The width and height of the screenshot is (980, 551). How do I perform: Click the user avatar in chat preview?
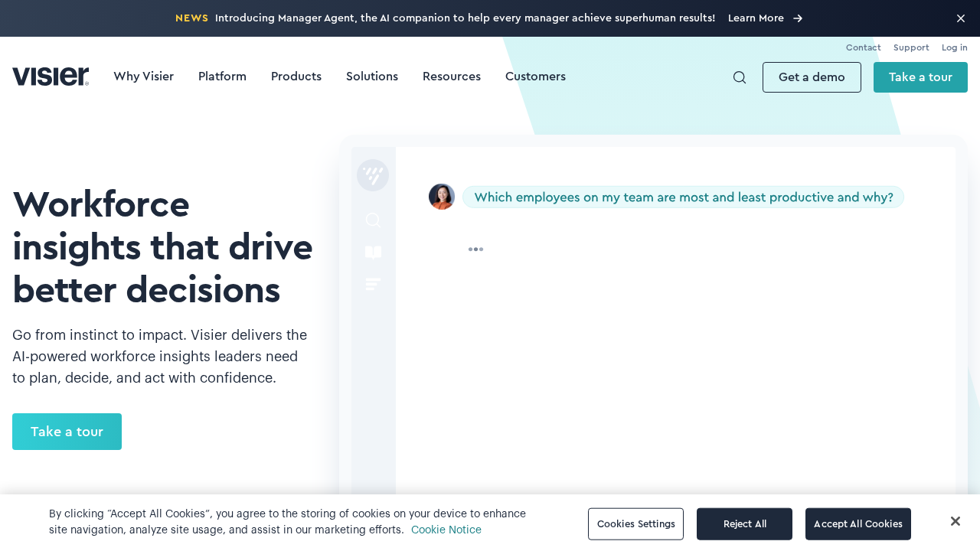442,197
